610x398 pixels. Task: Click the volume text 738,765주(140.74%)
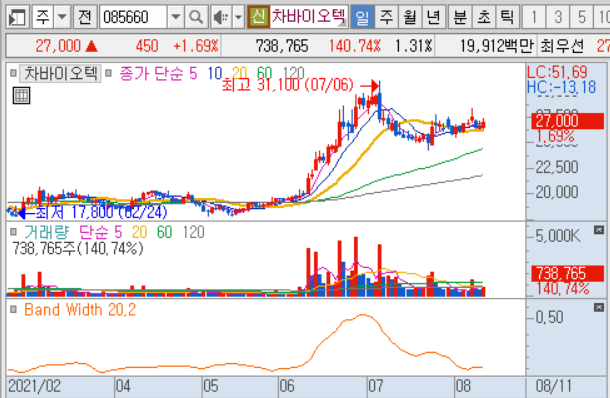(x=78, y=248)
